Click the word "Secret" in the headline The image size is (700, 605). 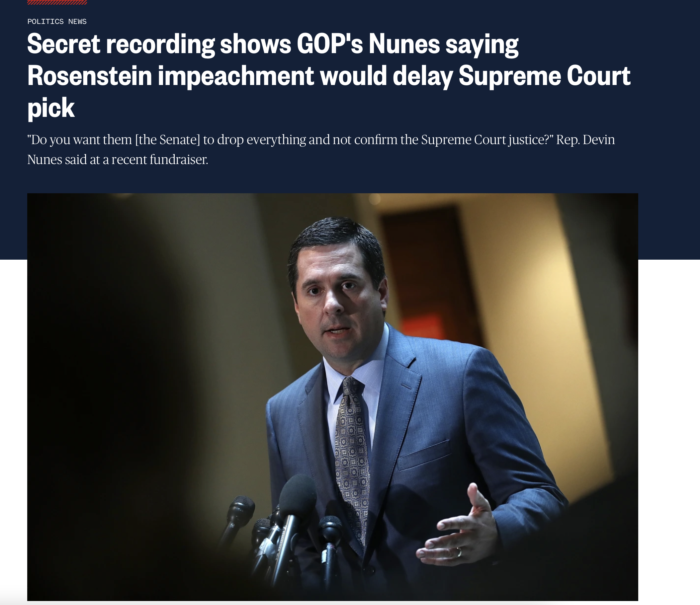pyautogui.click(x=63, y=44)
